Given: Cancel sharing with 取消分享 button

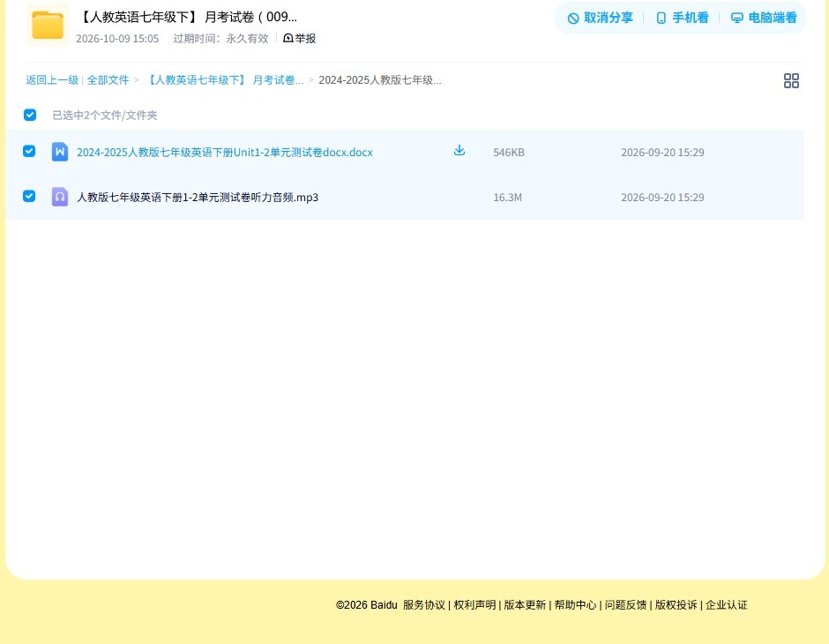Looking at the screenshot, I should pyautogui.click(x=600, y=18).
